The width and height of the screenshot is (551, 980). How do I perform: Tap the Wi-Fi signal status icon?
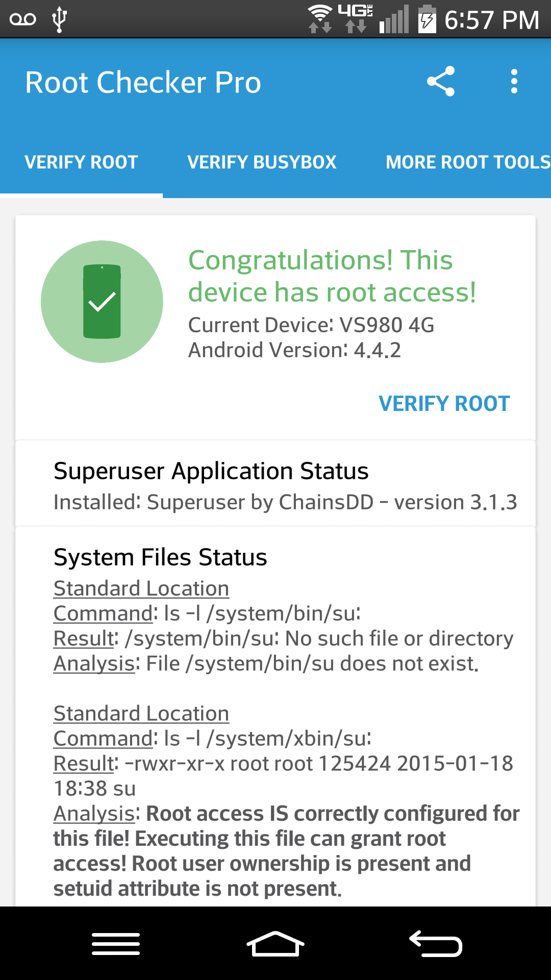[320, 18]
